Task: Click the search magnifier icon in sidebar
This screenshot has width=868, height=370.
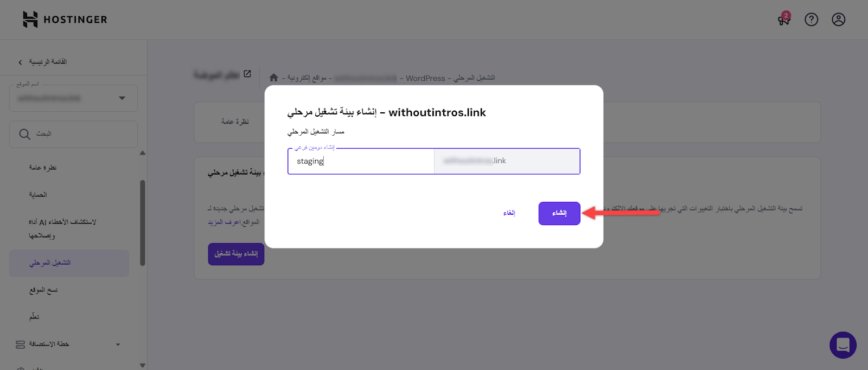Action: tap(25, 134)
